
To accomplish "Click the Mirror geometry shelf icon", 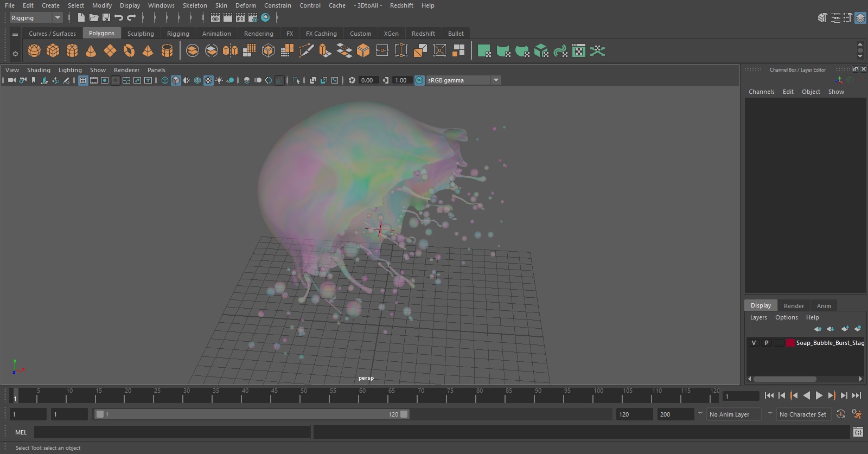I will pyautogui.click(x=231, y=51).
